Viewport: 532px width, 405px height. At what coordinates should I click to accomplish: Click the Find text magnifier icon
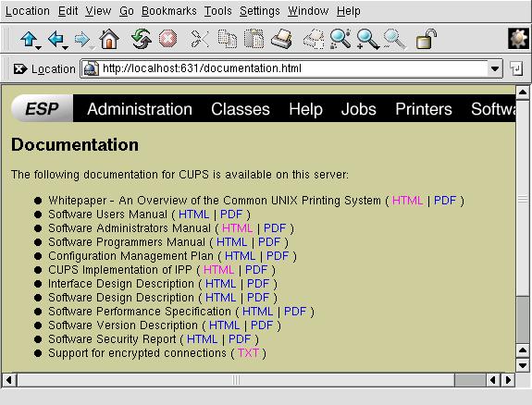tap(340, 39)
